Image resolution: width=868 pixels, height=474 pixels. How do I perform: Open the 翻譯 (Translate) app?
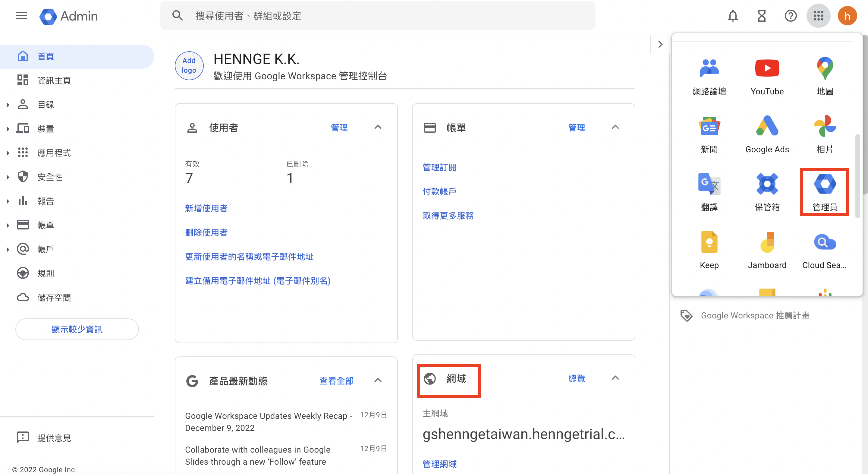pos(709,192)
